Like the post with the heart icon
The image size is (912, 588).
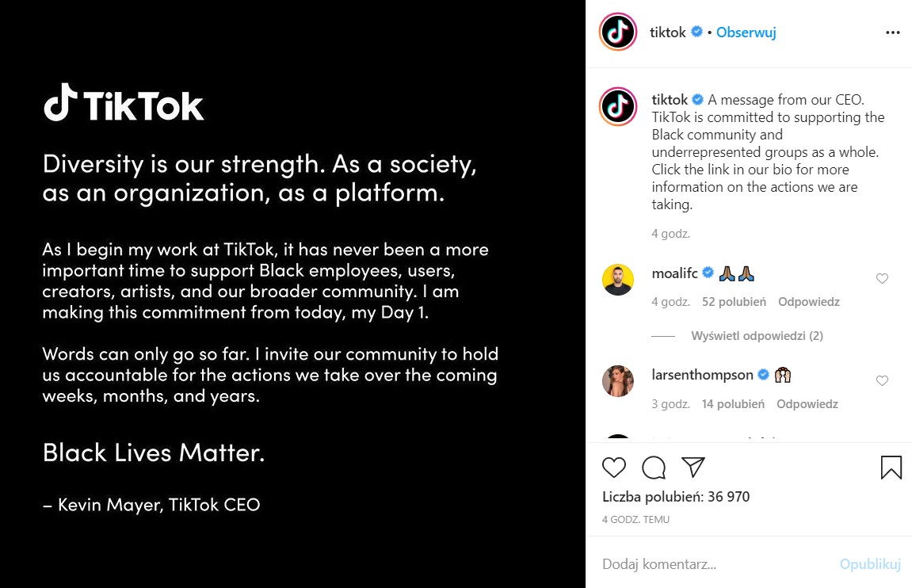[x=614, y=468]
